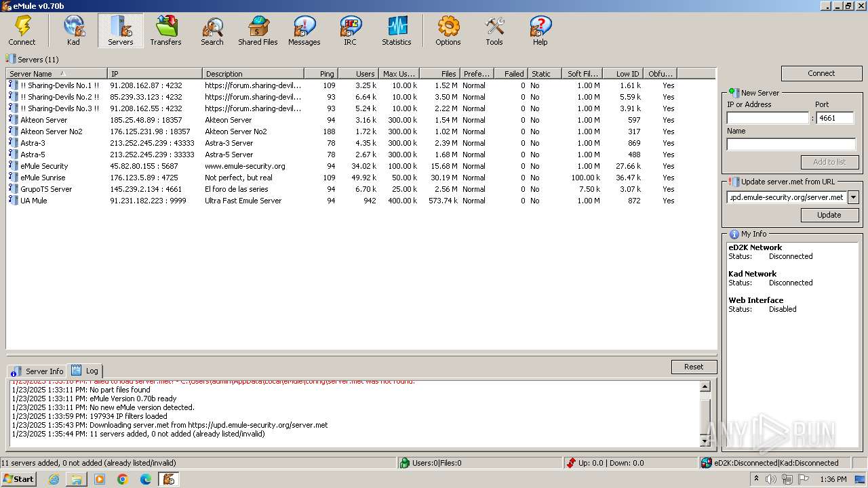Sort servers by IP column
This screenshot has height=488, width=868.
155,73
